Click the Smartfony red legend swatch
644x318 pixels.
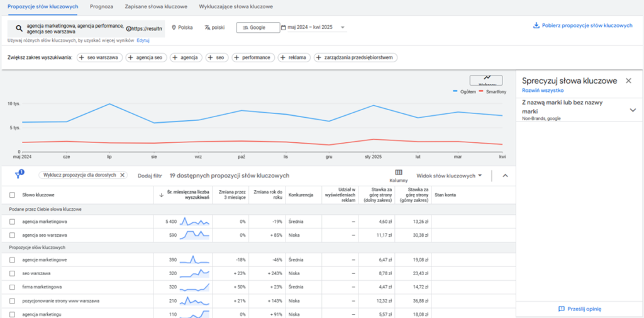[x=480, y=91]
